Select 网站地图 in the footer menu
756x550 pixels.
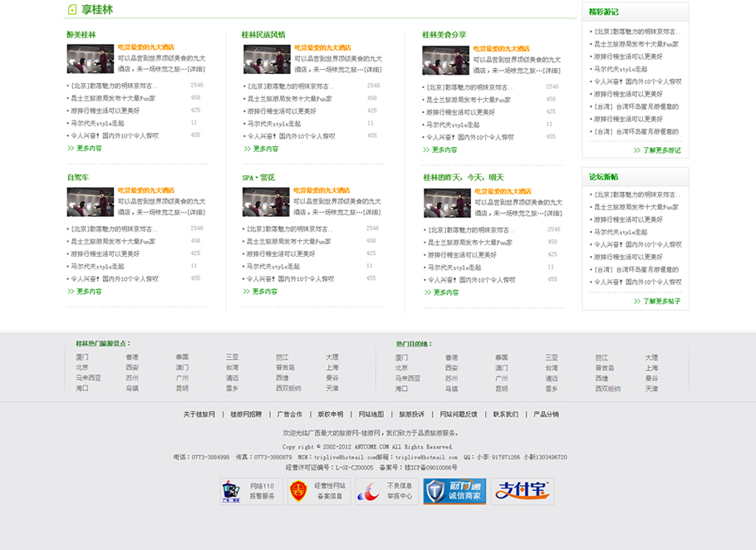point(371,414)
